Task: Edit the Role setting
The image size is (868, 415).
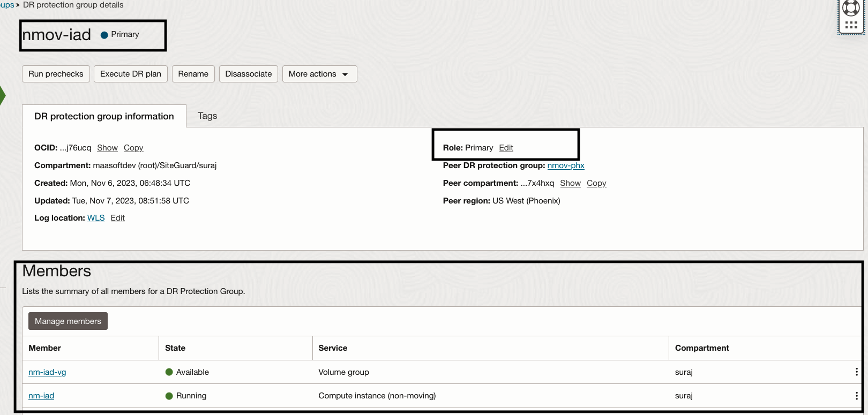Action: 506,148
